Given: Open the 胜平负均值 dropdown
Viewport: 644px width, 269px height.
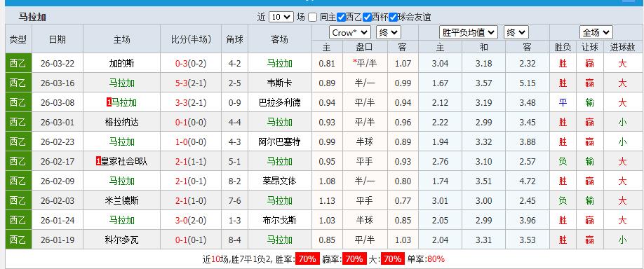Looking at the screenshot, I should (x=469, y=32).
